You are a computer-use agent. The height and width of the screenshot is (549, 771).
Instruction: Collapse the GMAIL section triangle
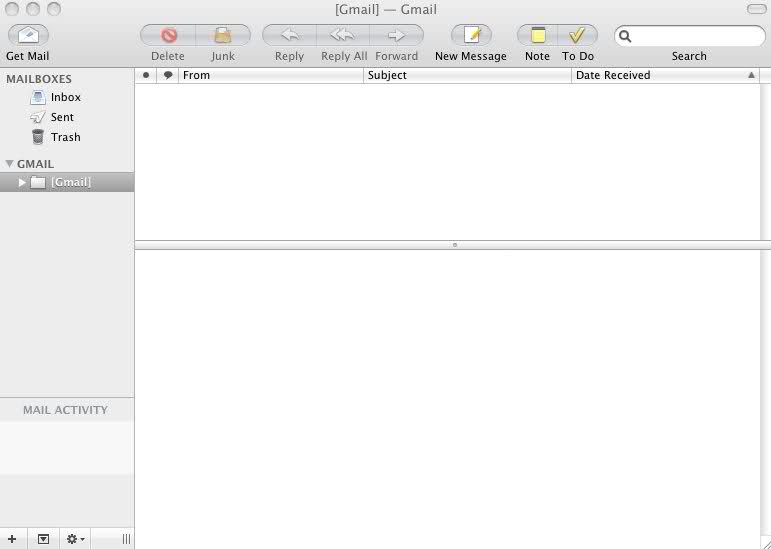click(x=9, y=164)
